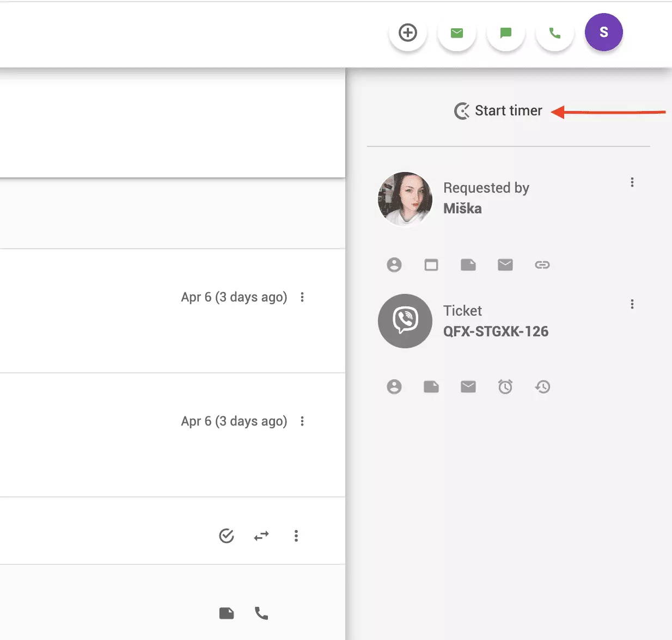Open the bottom message actions menu
Screen dimensions: 672x640
(x=296, y=536)
